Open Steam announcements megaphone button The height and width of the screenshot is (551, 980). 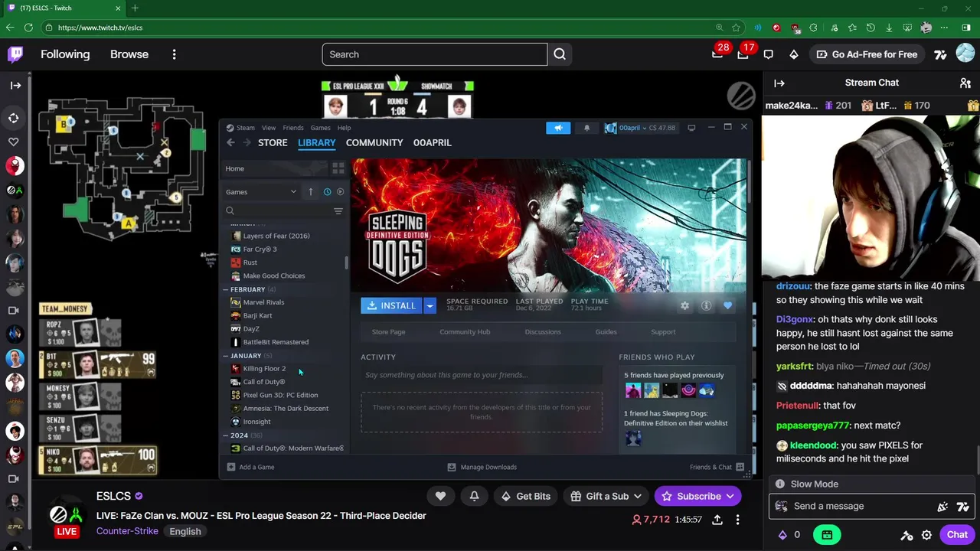[x=558, y=128]
